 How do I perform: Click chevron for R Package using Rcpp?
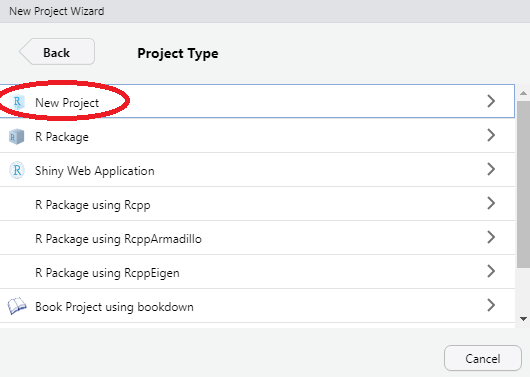click(x=491, y=203)
